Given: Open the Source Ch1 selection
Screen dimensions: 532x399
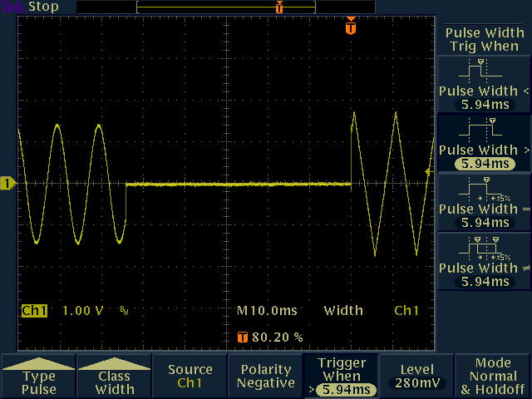Looking at the screenshot, I should coord(190,377).
